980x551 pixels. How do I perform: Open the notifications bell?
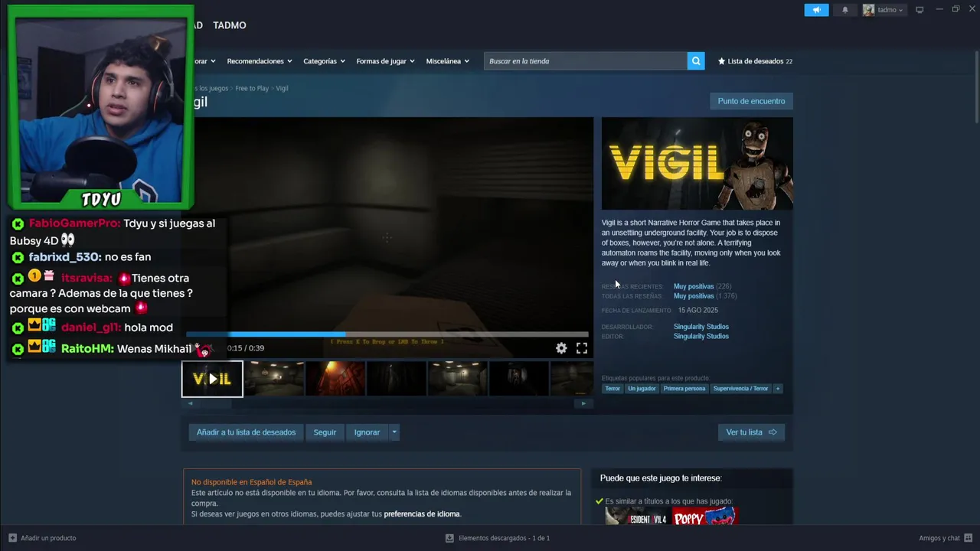pyautogui.click(x=845, y=10)
